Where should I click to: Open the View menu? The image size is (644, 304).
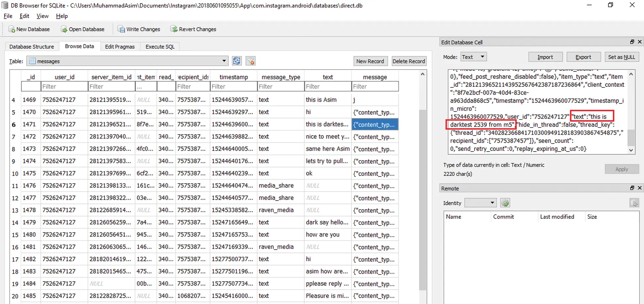(42, 16)
